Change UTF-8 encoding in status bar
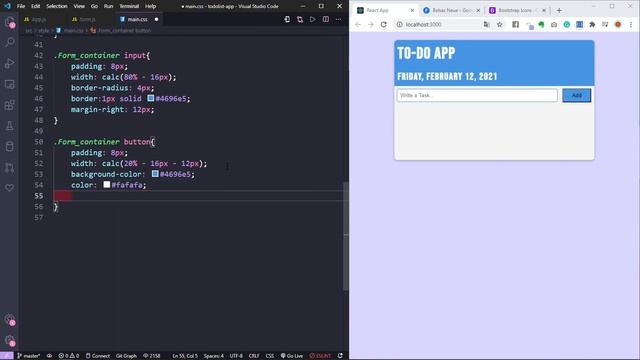 tap(236, 356)
